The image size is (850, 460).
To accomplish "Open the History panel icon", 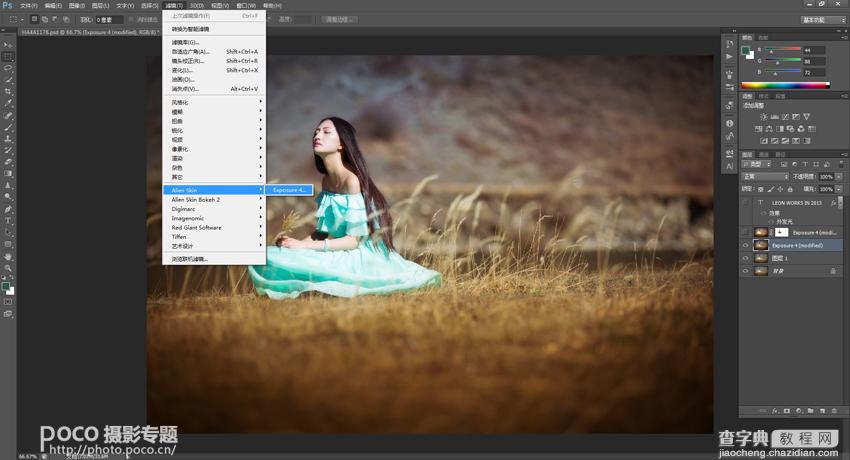I will pyautogui.click(x=730, y=44).
